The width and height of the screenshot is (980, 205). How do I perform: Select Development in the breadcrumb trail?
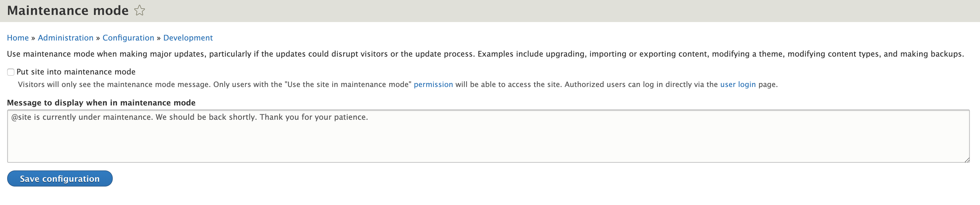click(188, 38)
